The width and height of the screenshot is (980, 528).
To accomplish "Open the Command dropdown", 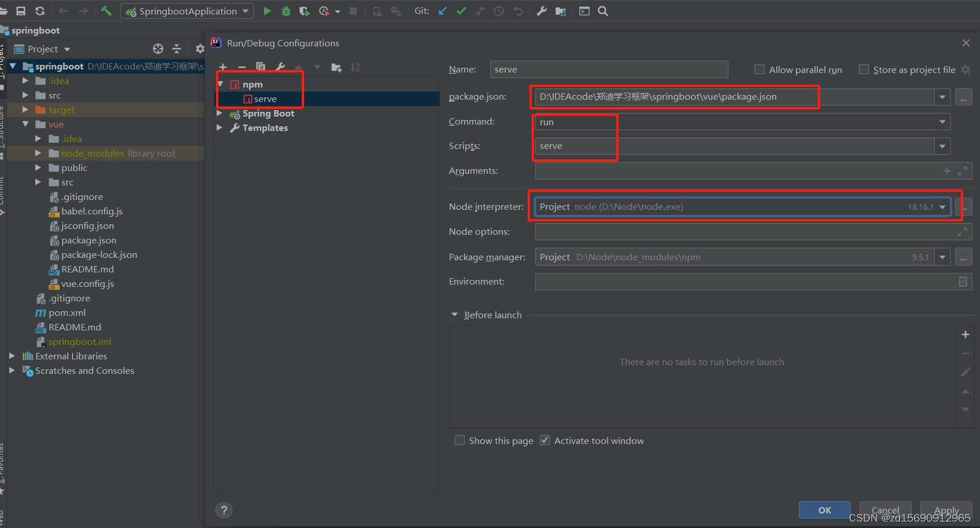I will 942,122.
